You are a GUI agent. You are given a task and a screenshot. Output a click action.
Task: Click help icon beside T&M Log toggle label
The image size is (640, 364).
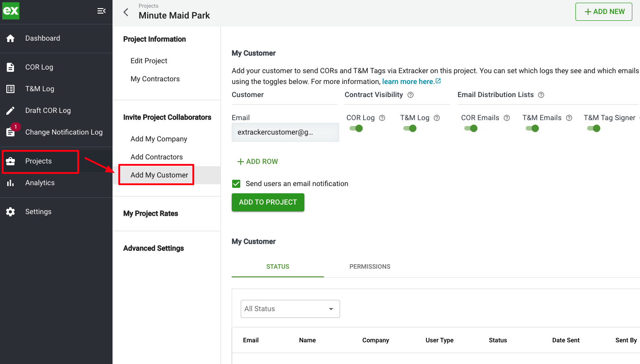click(x=437, y=118)
